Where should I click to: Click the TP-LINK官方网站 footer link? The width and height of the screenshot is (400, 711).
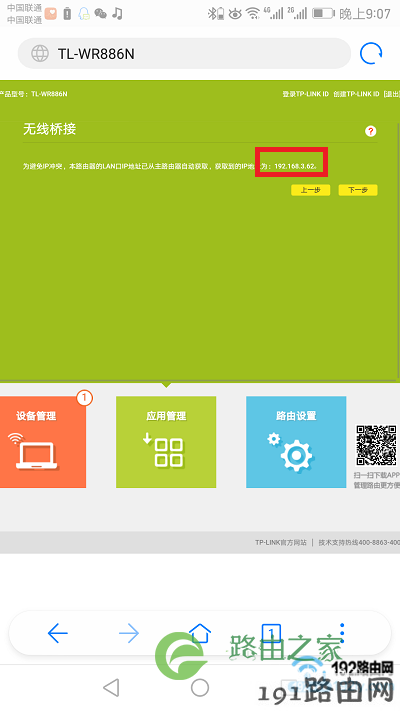(x=281, y=542)
